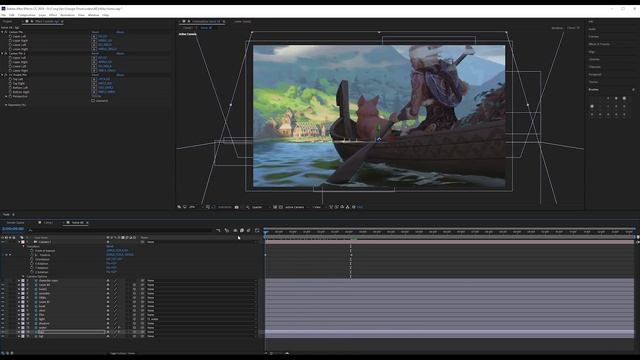Viewport: 640px width, 360px height.
Task: Toggle the Corner Pin effect fx switch
Action: (x=6, y=32)
